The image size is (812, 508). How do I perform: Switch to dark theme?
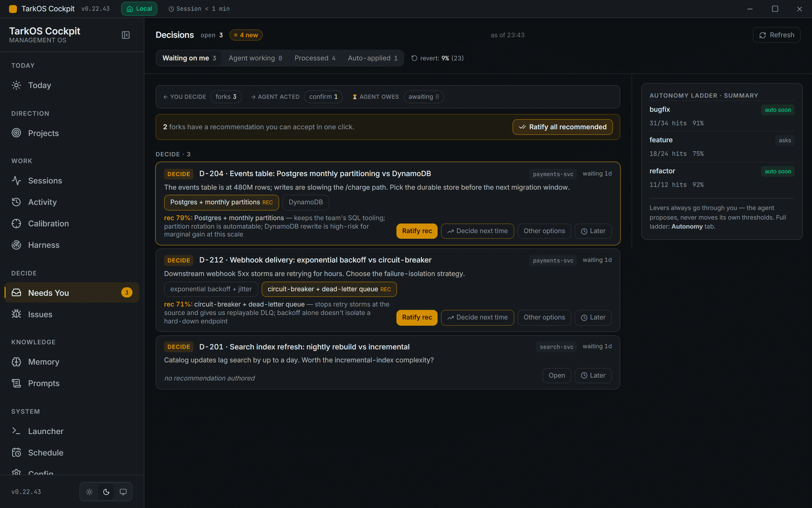coord(106,492)
